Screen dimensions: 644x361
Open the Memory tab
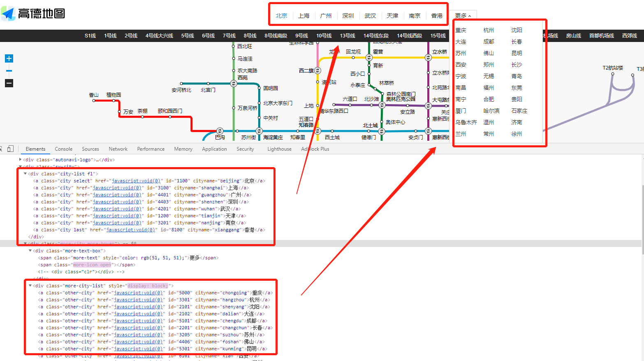pyautogui.click(x=183, y=149)
